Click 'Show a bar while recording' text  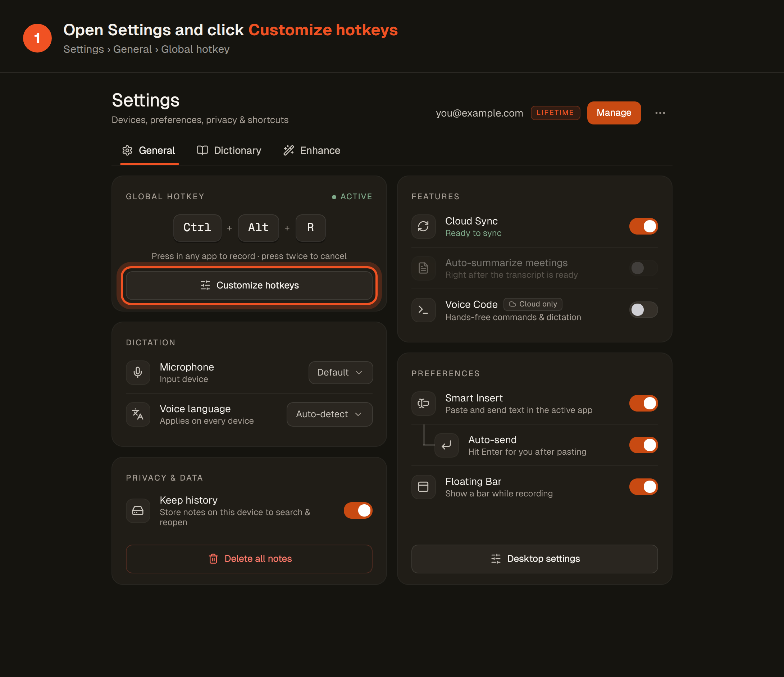point(499,494)
